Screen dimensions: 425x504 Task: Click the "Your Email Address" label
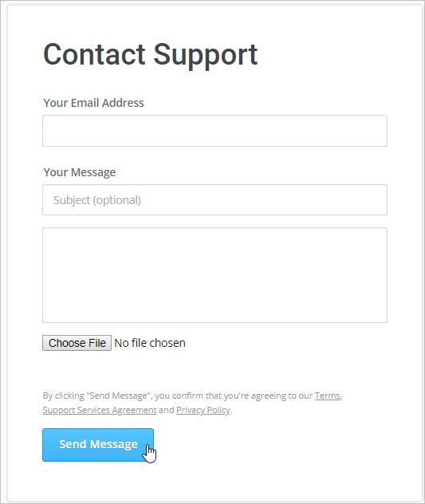click(93, 103)
